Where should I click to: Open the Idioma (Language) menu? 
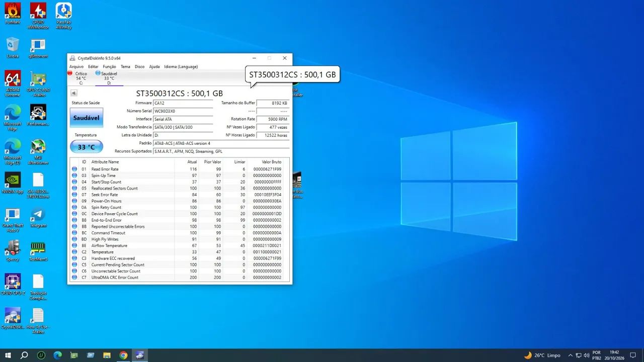click(181, 66)
